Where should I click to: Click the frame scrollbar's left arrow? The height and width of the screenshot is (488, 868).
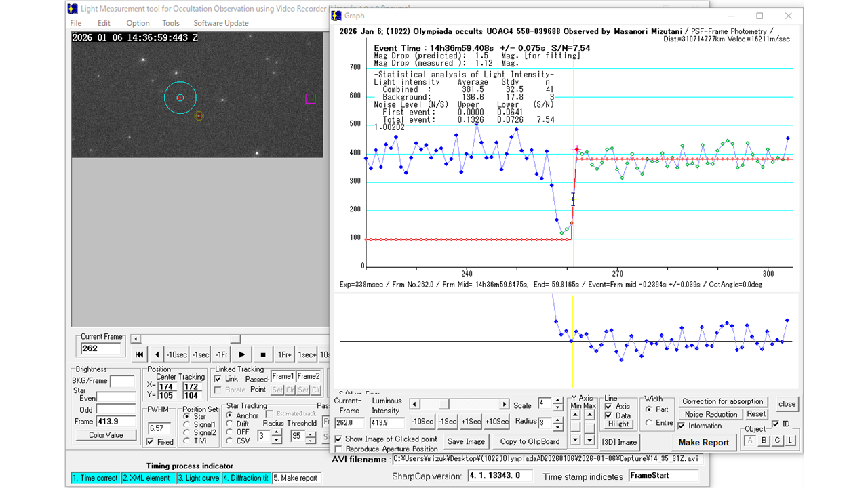(x=136, y=339)
